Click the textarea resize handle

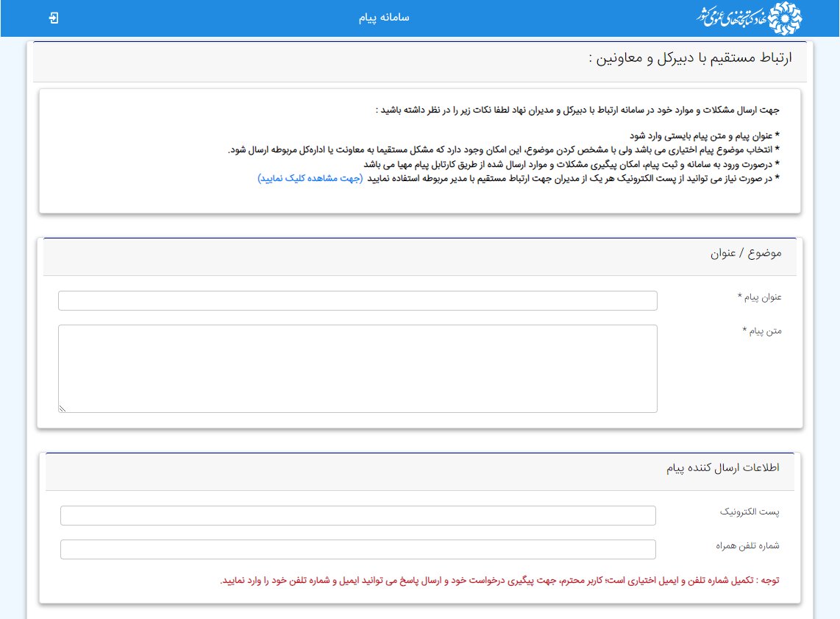(62, 406)
